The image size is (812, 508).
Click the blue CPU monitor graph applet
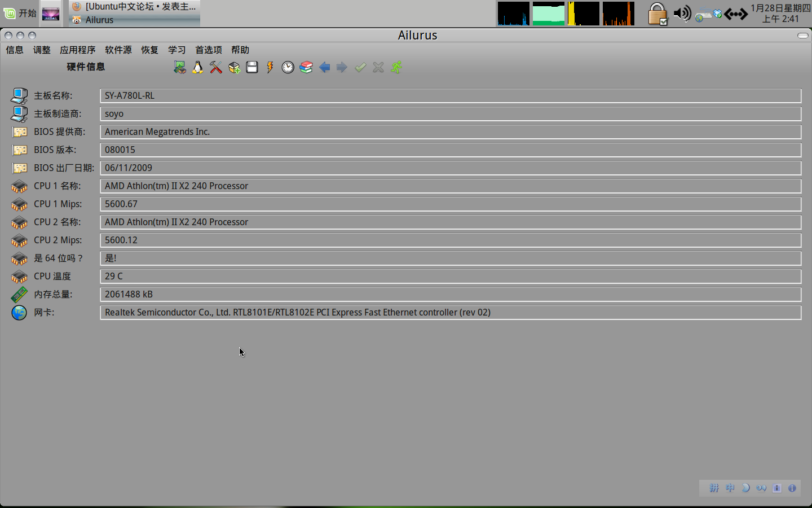point(513,14)
